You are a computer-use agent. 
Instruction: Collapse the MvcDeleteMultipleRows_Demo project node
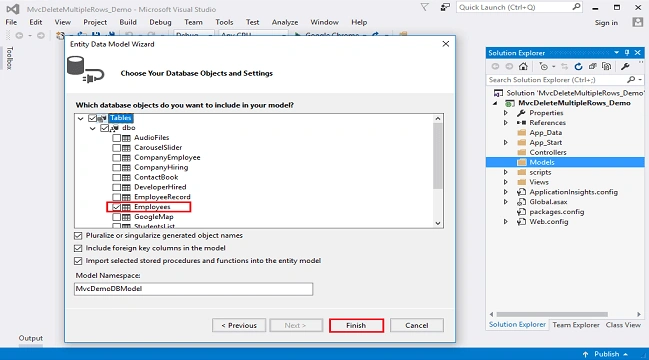click(495, 103)
